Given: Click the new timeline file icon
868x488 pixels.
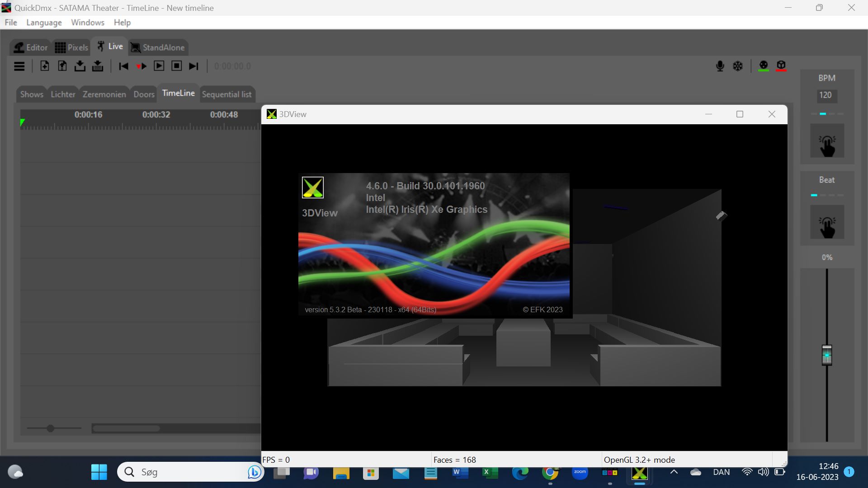Looking at the screenshot, I should pyautogui.click(x=44, y=66).
